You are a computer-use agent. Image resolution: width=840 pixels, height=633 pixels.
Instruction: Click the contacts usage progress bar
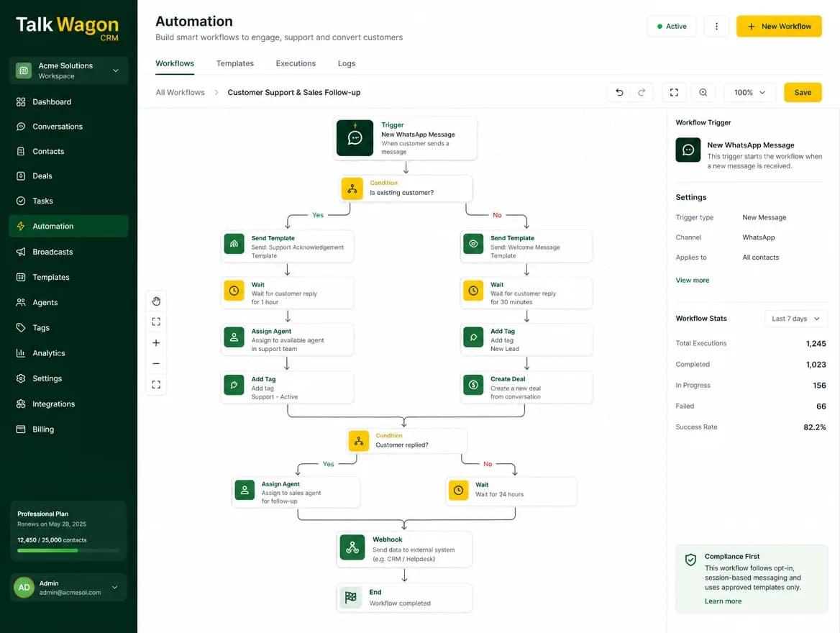click(68, 550)
